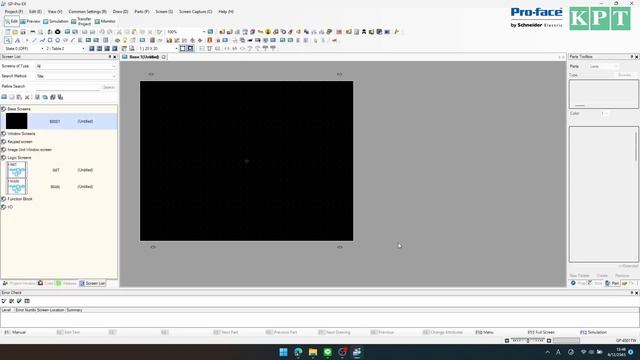Click the Delete (X) icon in Screen List toolbar
The width and height of the screenshot is (640, 360).
(x=27, y=97)
